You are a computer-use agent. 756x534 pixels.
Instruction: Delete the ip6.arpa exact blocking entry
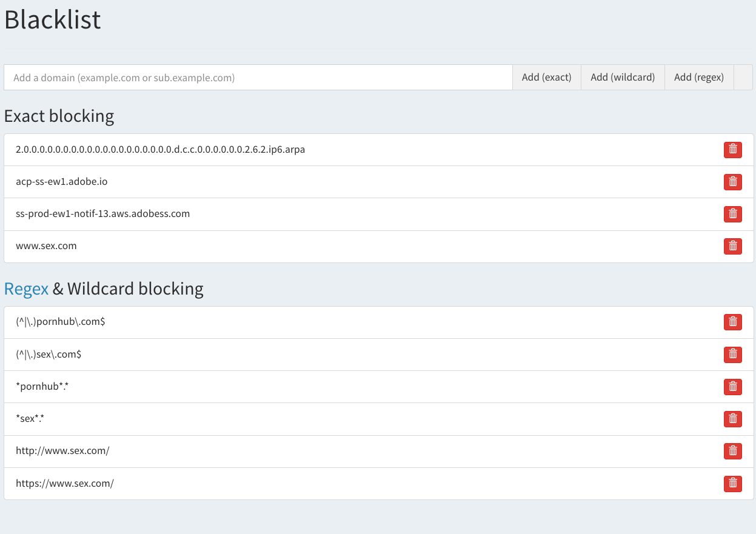(x=732, y=149)
